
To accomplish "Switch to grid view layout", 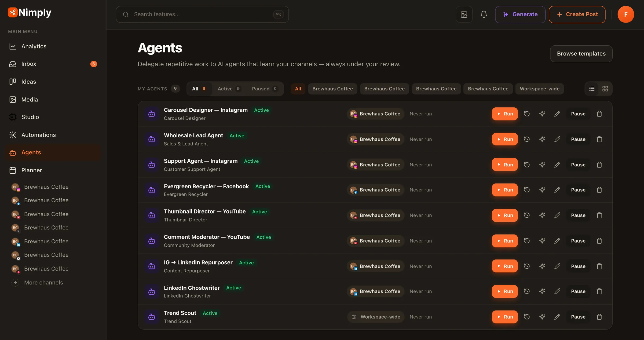I will (605, 89).
